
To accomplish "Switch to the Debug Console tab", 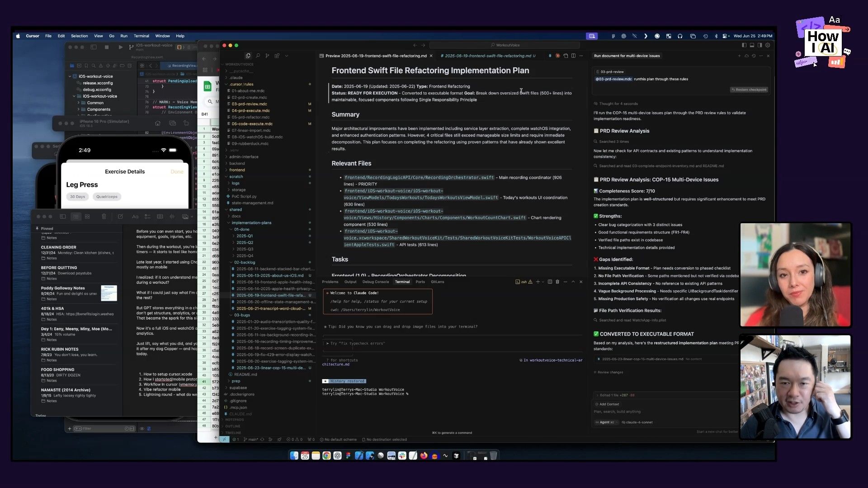I will 375,282.
